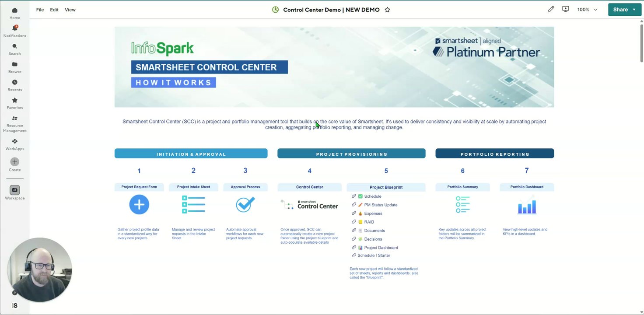This screenshot has height=315, width=644.
Task: Click the Approval Process label
Action: (245, 187)
